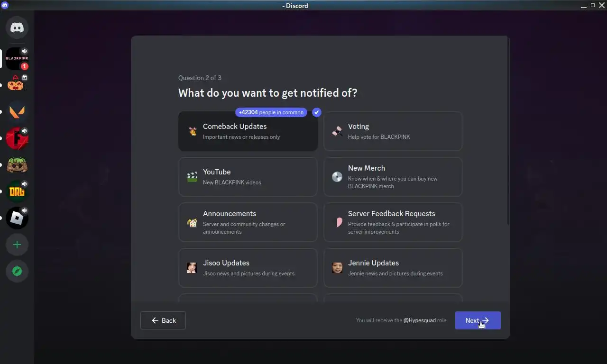Select the Jennie Updates option

click(x=393, y=268)
